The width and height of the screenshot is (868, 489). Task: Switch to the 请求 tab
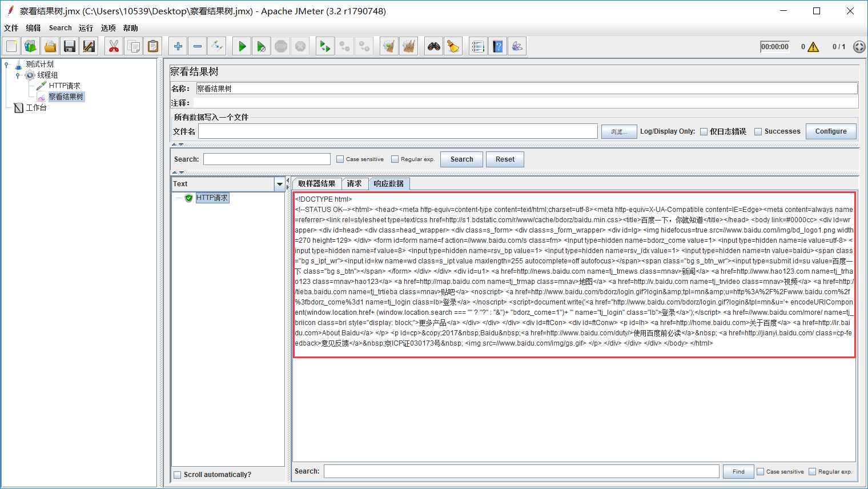[x=355, y=183]
